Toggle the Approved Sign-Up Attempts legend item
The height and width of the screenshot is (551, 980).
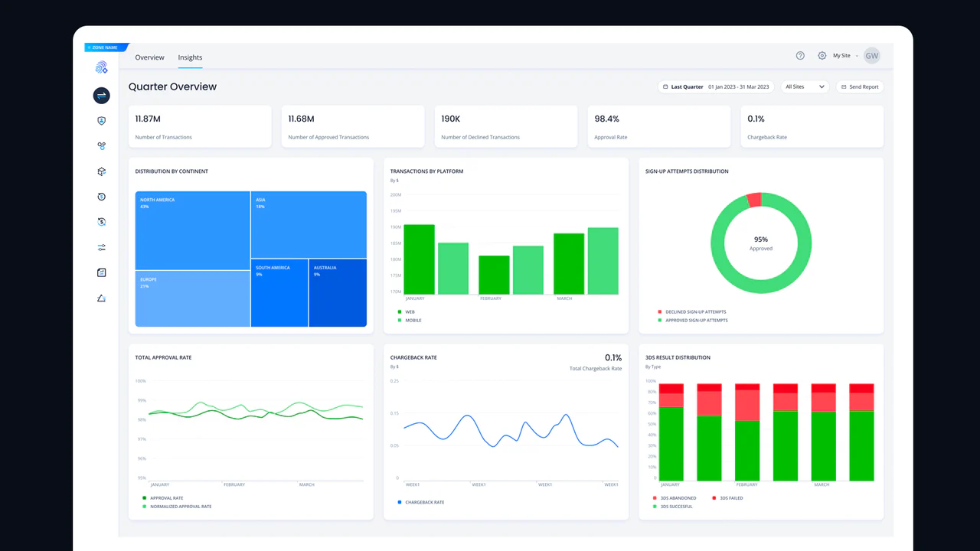pos(693,320)
